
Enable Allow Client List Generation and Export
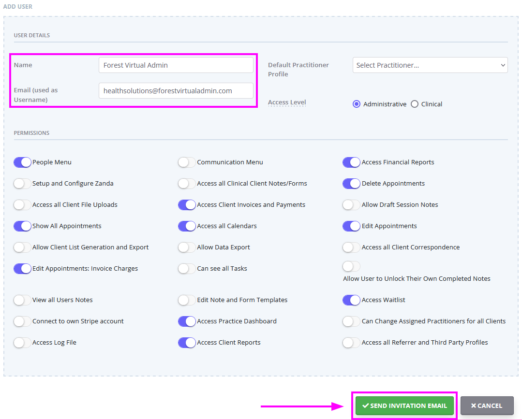click(22, 247)
